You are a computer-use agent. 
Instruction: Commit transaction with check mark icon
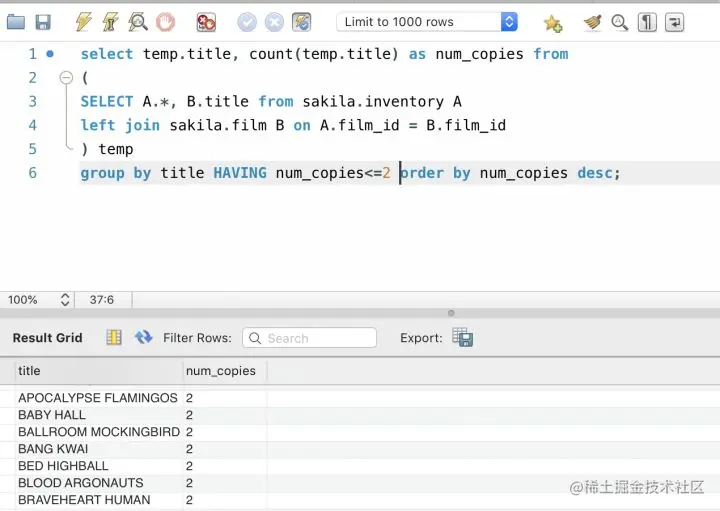(x=247, y=22)
